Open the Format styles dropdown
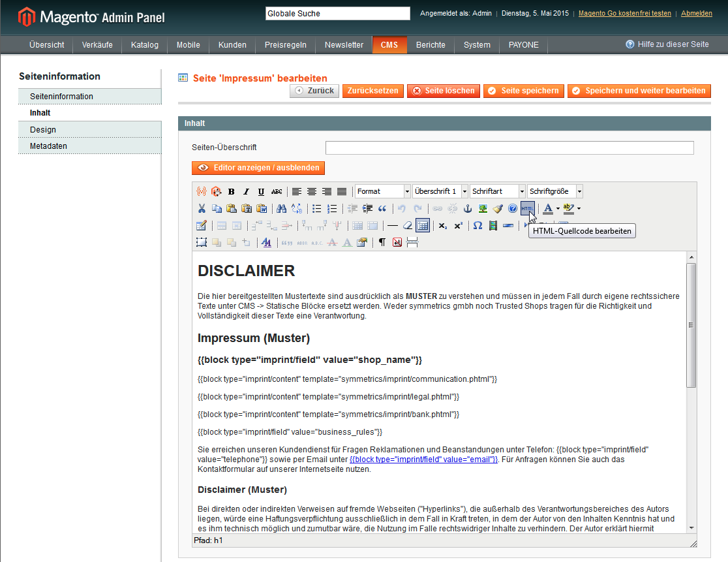 pos(382,191)
